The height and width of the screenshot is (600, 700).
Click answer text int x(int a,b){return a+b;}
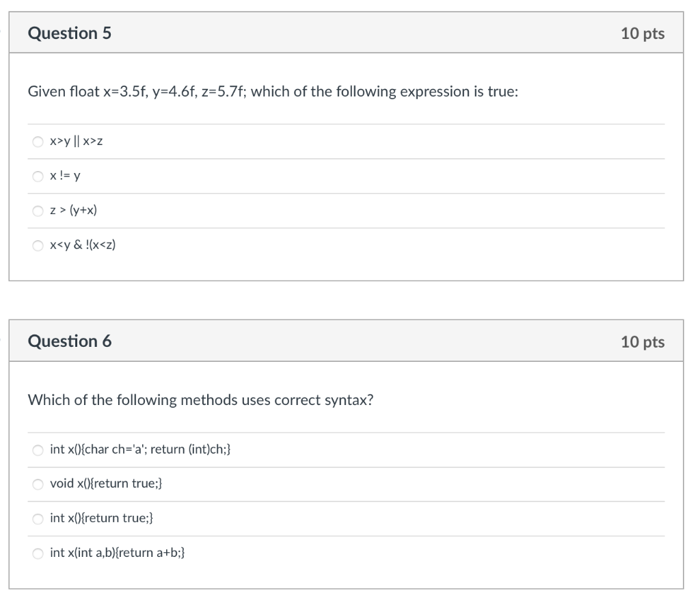(118, 552)
